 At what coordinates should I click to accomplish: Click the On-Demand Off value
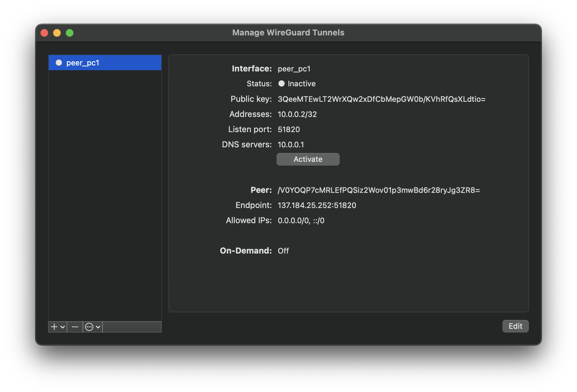pos(283,250)
